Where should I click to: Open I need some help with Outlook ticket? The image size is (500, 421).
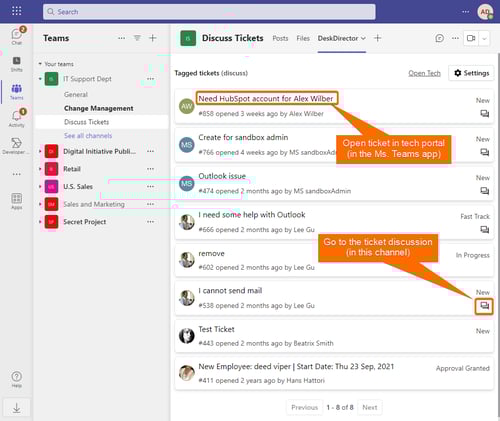click(252, 215)
